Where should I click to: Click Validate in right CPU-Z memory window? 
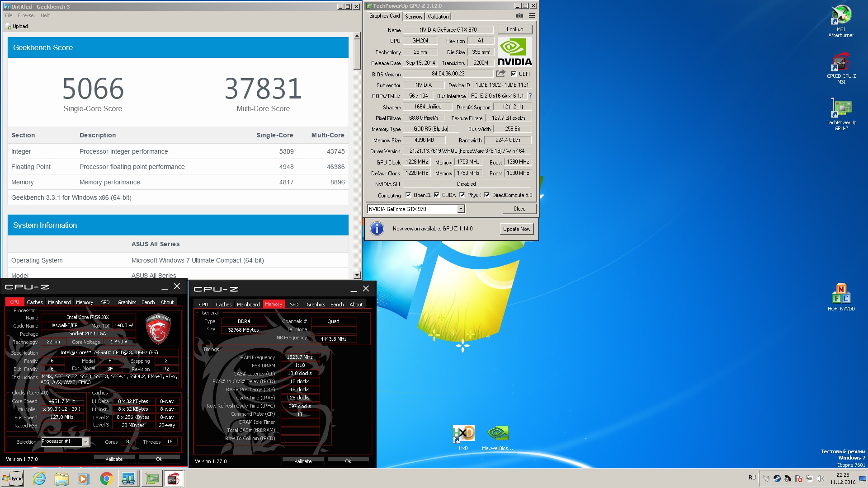coord(303,461)
